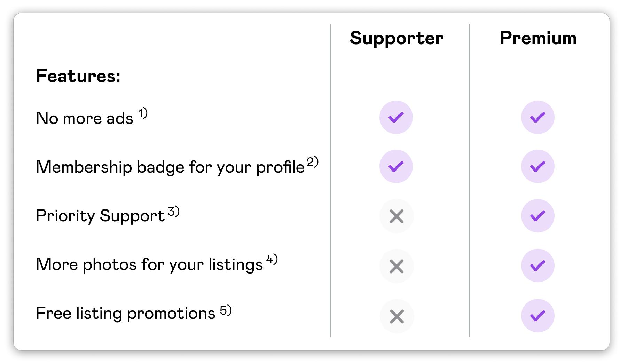Image resolution: width=628 pixels, height=364 pixels.
Task: Click the No more ads feature text
Action: [x=85, y=118]
